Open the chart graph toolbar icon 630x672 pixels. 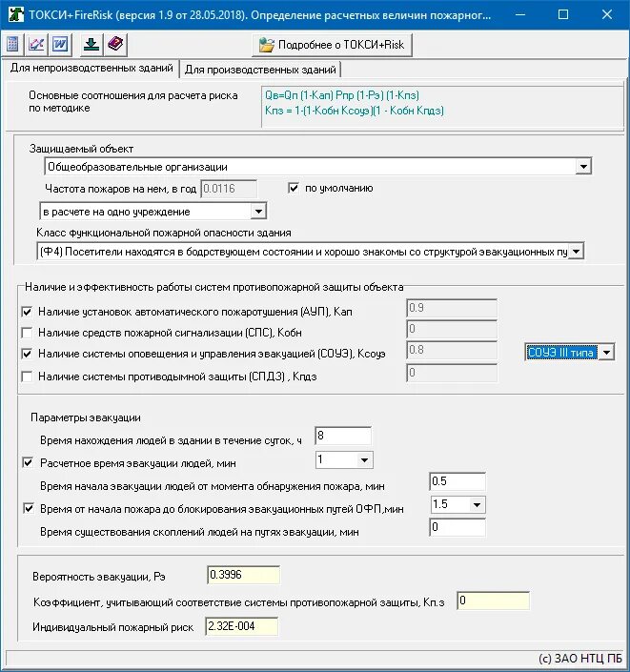click(36, 44)
